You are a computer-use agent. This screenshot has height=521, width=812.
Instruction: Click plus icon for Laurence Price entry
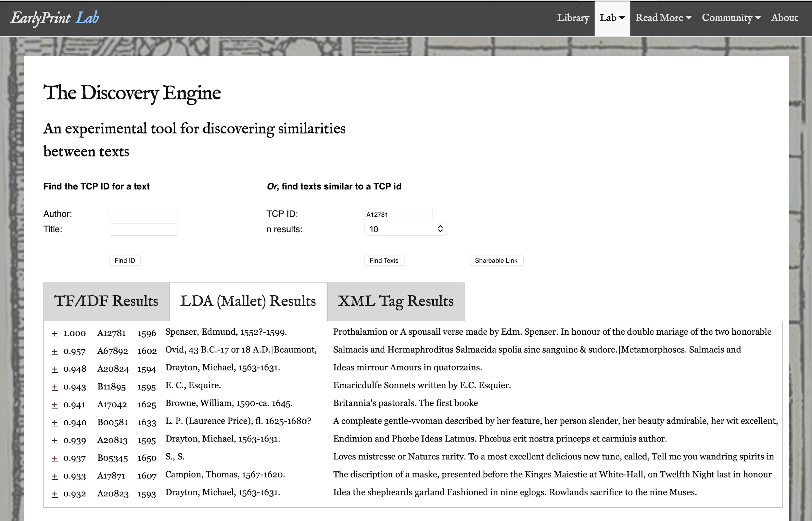tap(55, 423)
